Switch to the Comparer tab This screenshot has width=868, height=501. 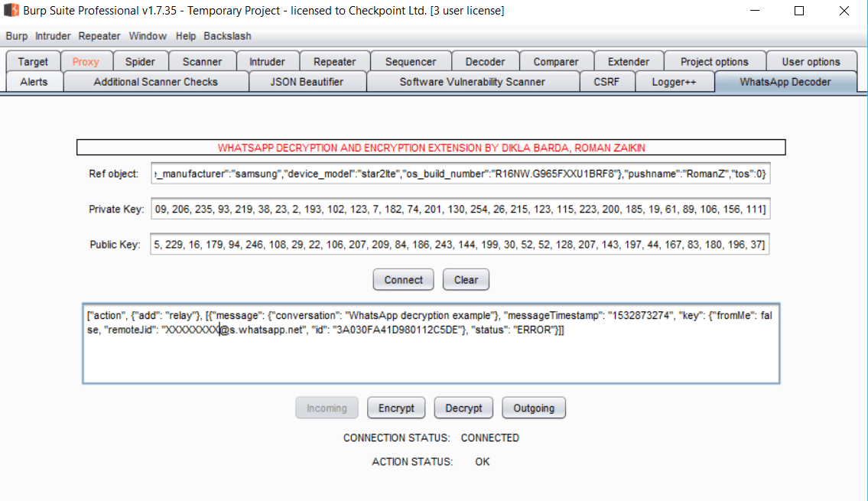[556, 61]
